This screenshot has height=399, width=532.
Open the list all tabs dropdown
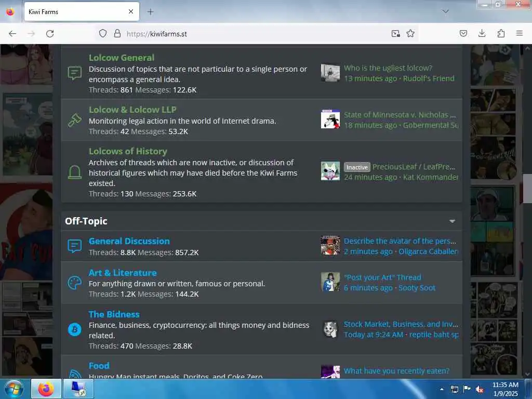pyautogui.click(x=445, y=11)
